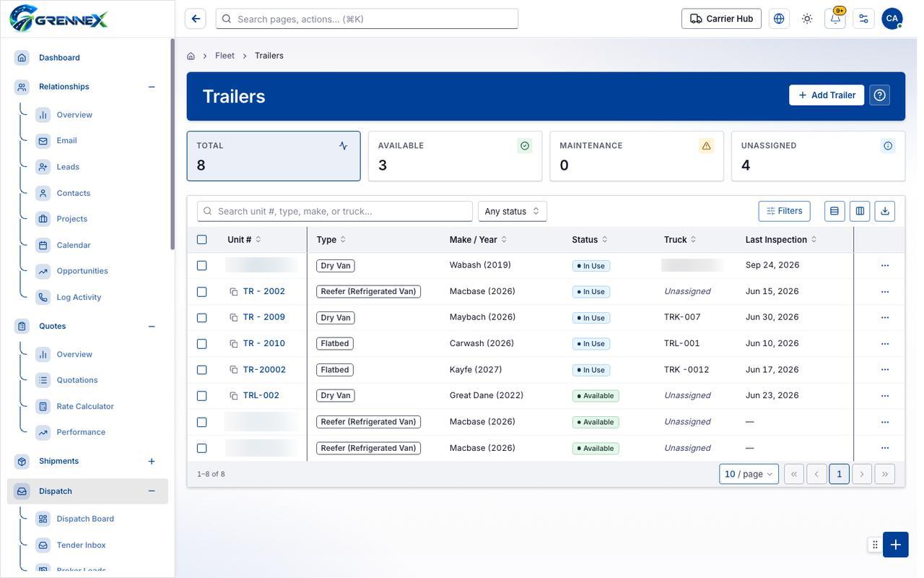Open the Filters button
Viewport: 924px width, 578px height.
click(785, 211)
